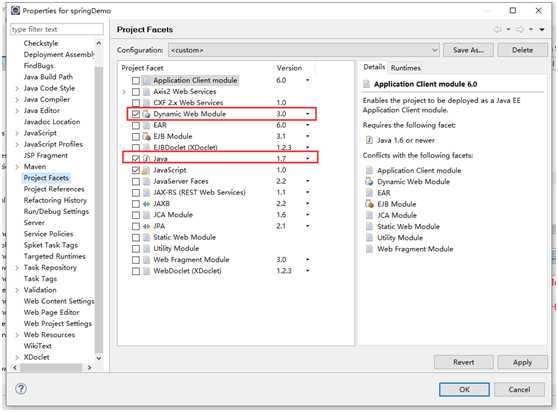Expand the Validation tree node
558x412 pixels.
[17, 290]
